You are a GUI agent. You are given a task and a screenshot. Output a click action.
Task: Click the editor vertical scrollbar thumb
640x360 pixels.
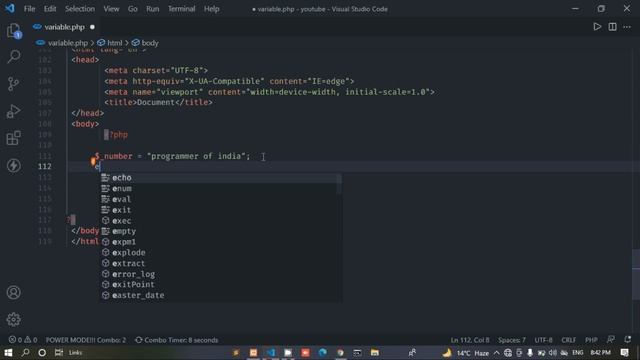pyautogui.click(x=636, y=274)
